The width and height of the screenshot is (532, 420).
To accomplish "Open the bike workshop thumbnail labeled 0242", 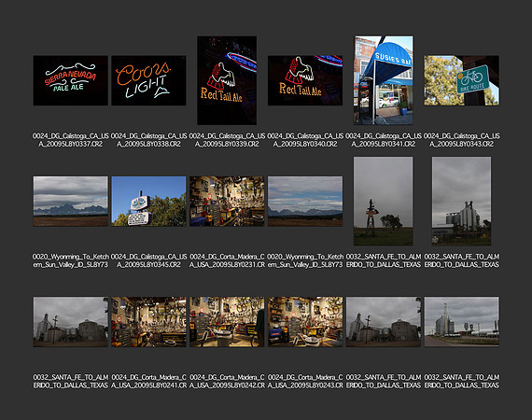I will [227, 322].
